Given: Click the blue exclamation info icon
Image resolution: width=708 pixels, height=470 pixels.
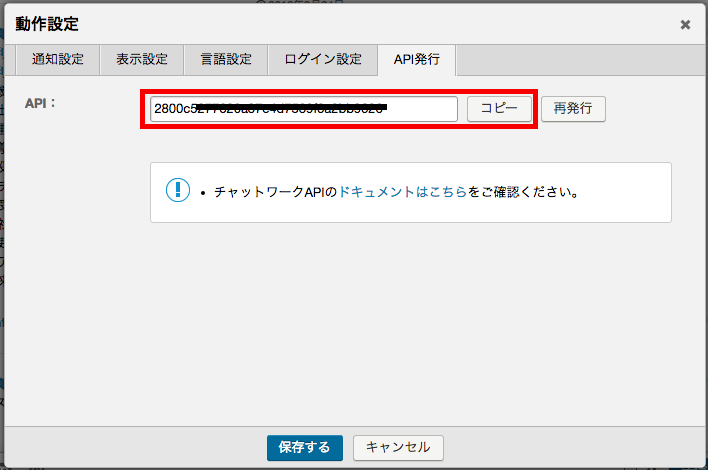Looking at the screenshot, I should (177, 190).
